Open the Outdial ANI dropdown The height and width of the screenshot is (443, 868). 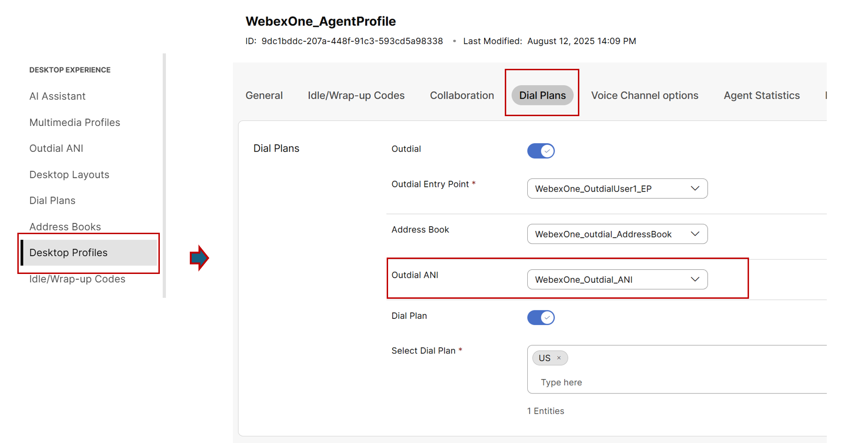[617, 280]
